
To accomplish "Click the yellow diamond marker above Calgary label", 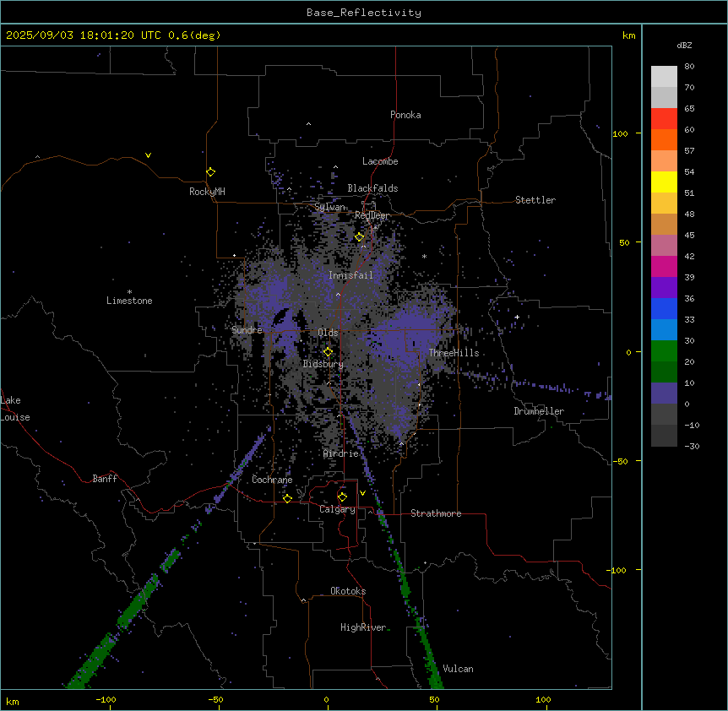I will 342,497.
